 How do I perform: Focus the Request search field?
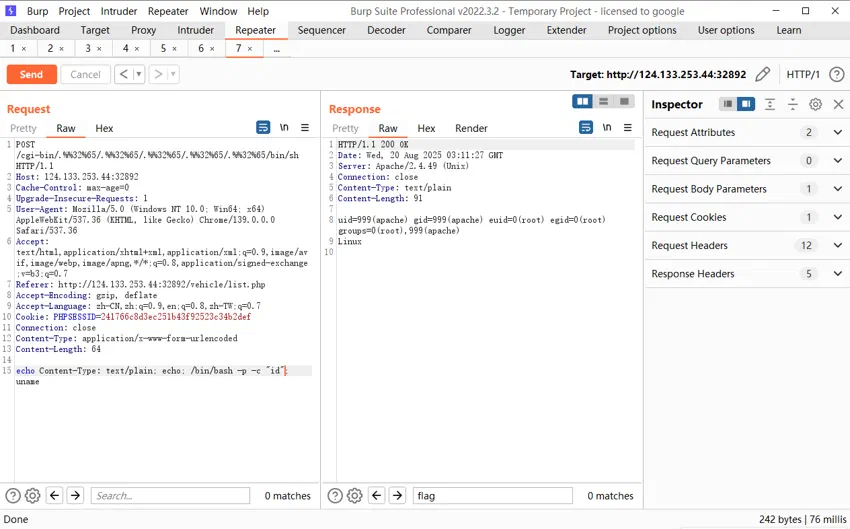point(170,495)
